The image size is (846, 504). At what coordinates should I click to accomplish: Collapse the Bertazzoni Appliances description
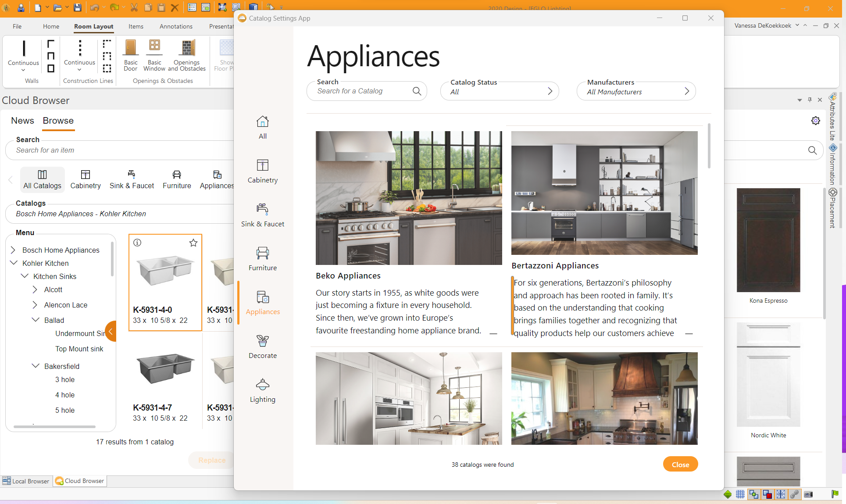[689, 334]
